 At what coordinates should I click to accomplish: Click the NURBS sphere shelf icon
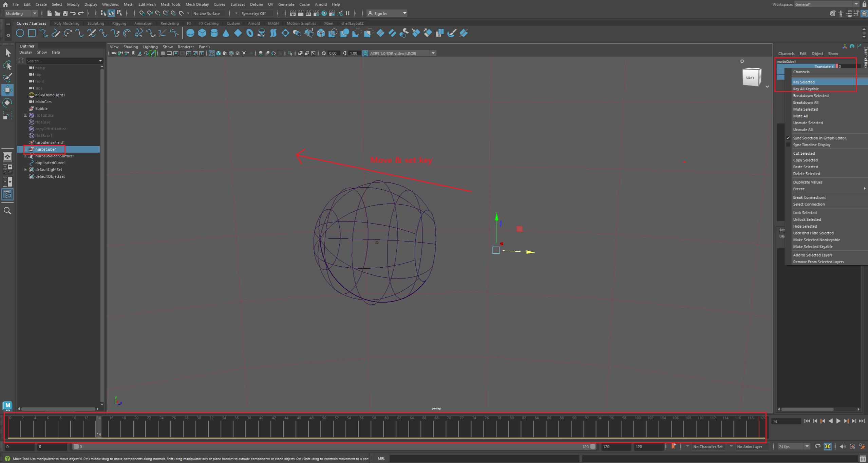click(190, 33)
